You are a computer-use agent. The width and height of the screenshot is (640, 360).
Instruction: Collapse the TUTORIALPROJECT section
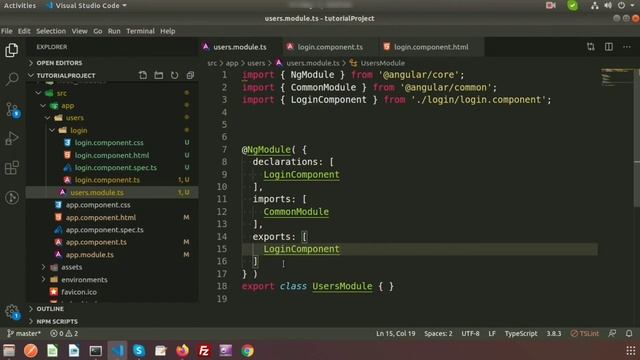[65, 76]
